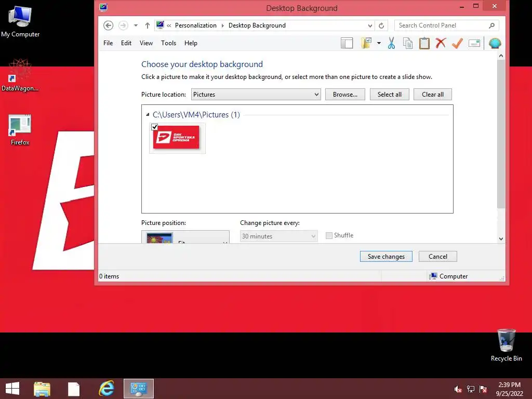The width and height of the screenshot is (532, 399).
Task: Click the Desktop Background breadcrumb
Action: click(257, 25)
